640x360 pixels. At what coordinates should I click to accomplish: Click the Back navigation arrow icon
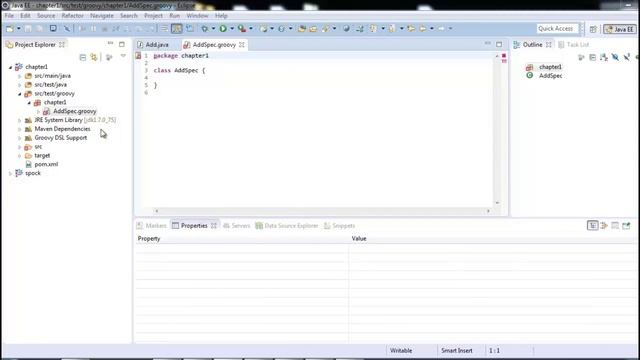[423, 29]
